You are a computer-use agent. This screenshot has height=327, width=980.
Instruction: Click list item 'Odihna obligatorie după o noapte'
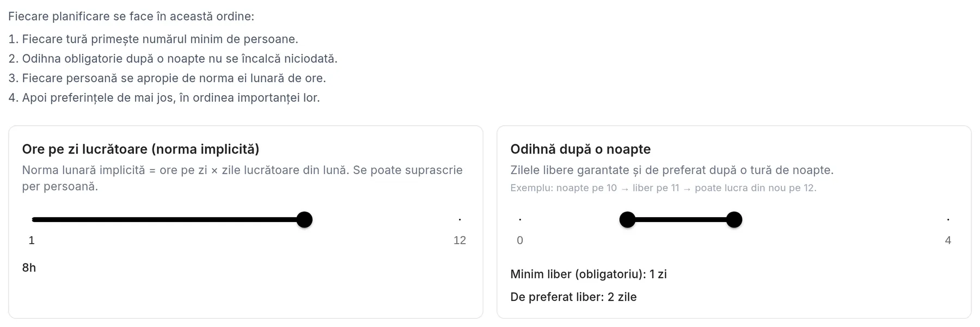coord(173,59)
